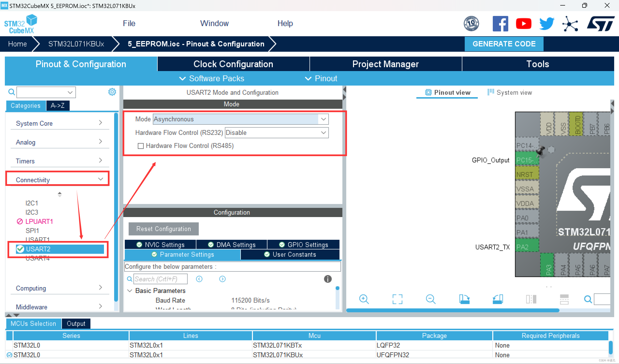
Task: Click the parameter Search (Ctrl+F) field
Action: [x=160, y=279]
